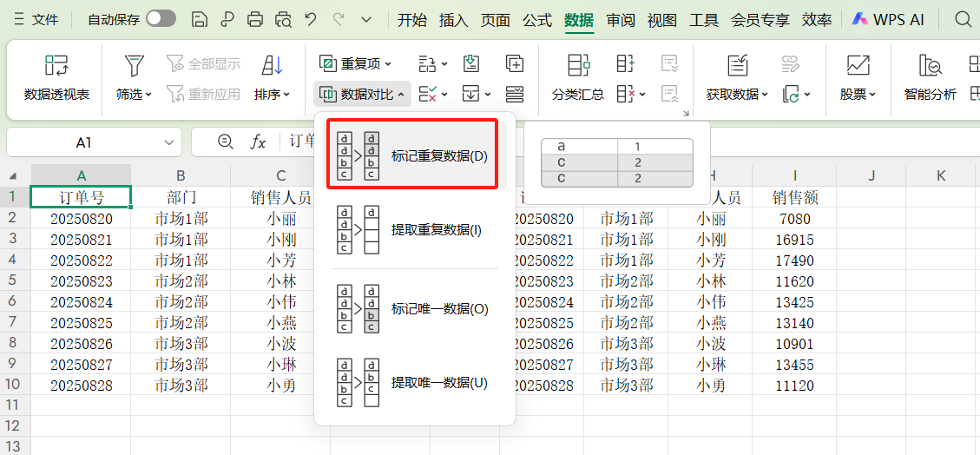Choose 标记唯一数据(O) from the menu
This screenshot has width=980, height=455.
click(x=414, y=309)
